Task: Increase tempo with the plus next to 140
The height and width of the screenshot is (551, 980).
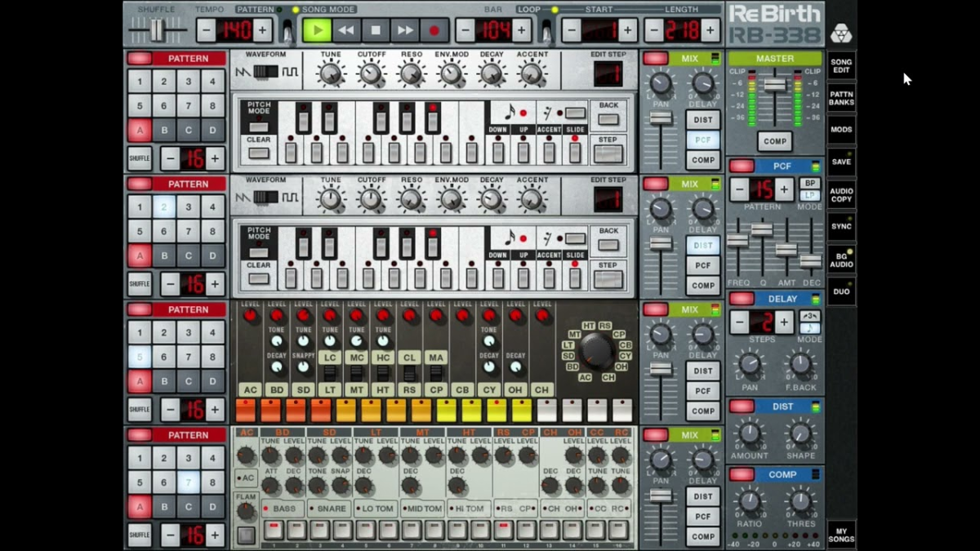Action: tap(262, 31)
